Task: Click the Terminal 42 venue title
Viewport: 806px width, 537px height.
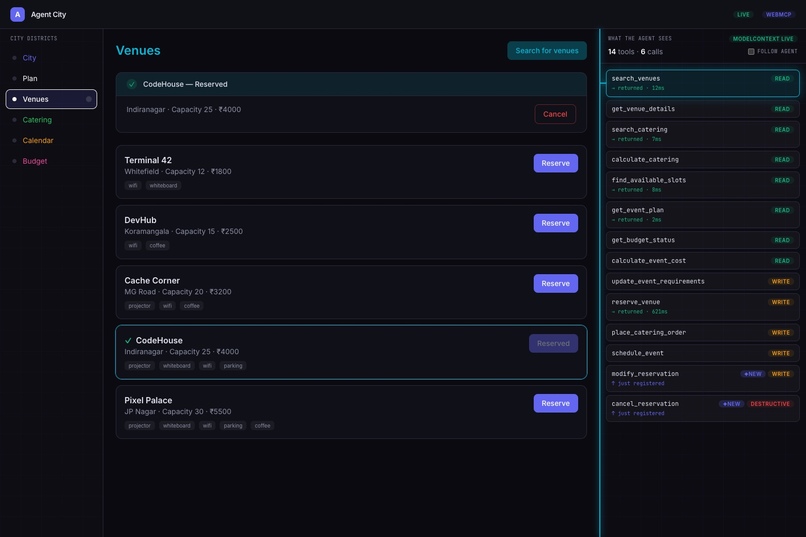Action: (148, 160)
